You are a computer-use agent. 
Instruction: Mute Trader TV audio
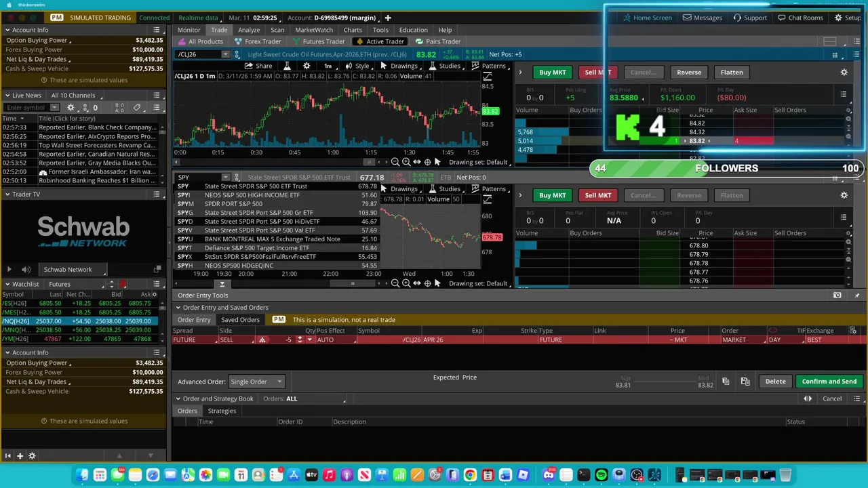tap(26, 269)
